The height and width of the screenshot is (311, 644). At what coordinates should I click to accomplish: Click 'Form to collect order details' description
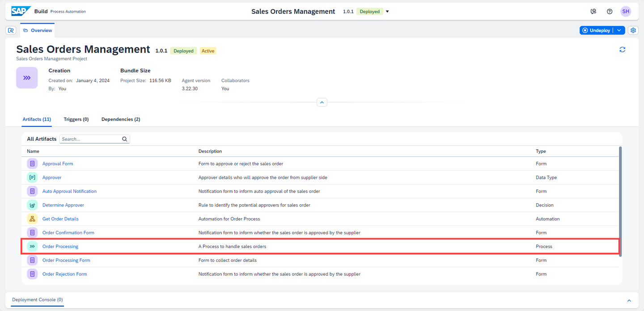click(x=228, y=261)
